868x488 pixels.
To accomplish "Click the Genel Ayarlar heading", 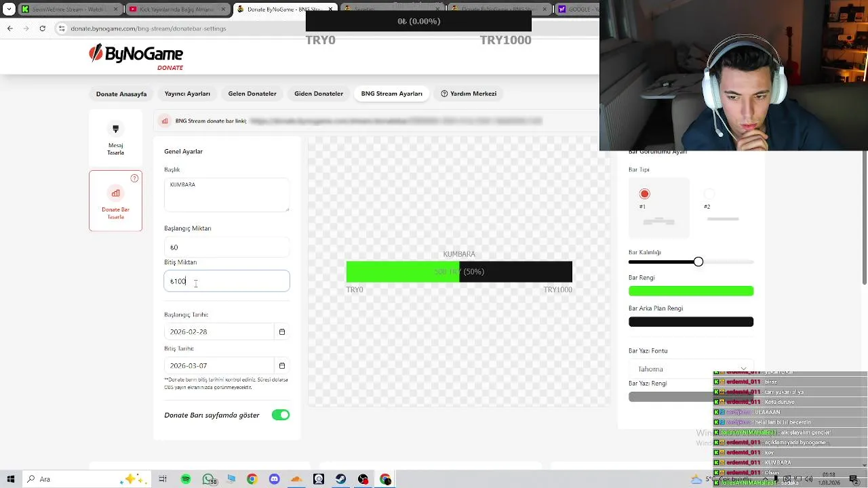I will click(183, 151).
